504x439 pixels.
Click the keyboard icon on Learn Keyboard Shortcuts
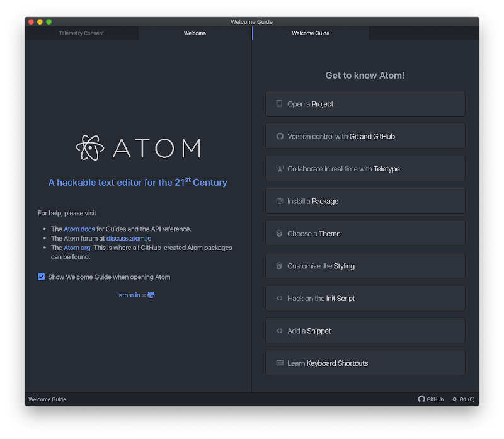pyautogui.click(x=279, y=363)
